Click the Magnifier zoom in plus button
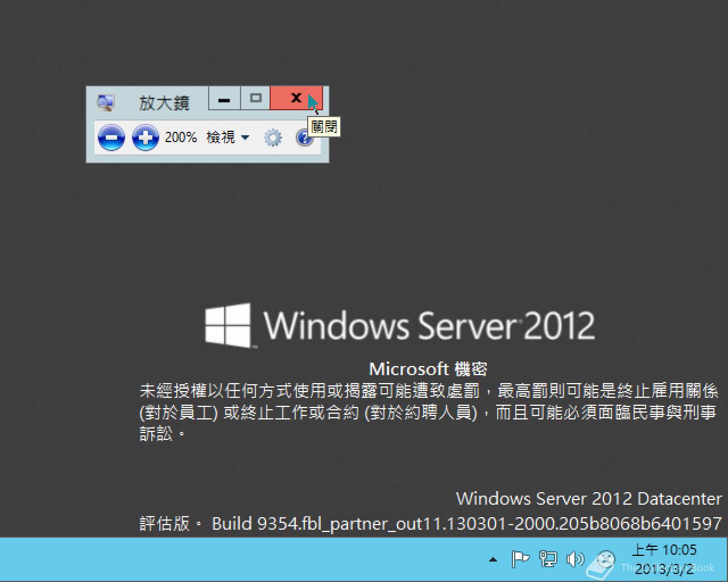The height and width of the screenshot is (582, 728). (x=146, y=138)
